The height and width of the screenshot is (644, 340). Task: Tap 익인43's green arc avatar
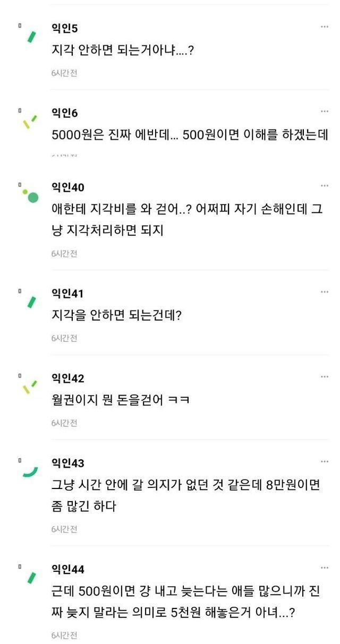pos(30,471)
